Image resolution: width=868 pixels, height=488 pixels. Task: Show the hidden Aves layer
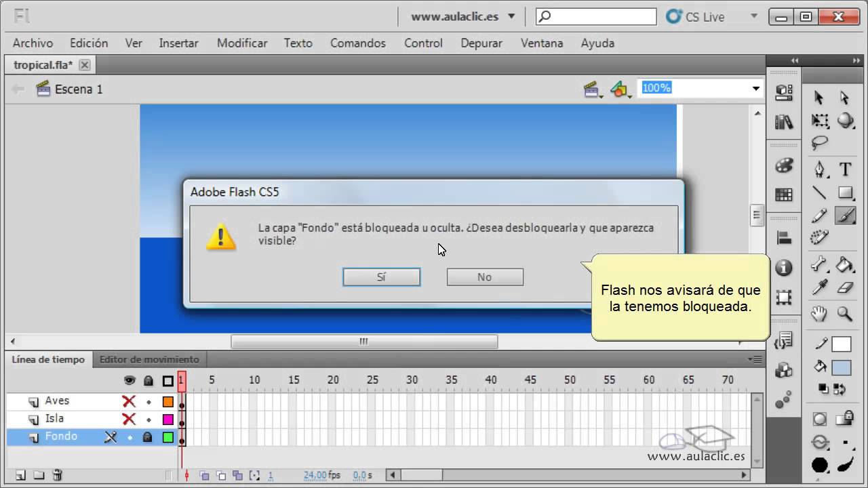tap(129, 401)
